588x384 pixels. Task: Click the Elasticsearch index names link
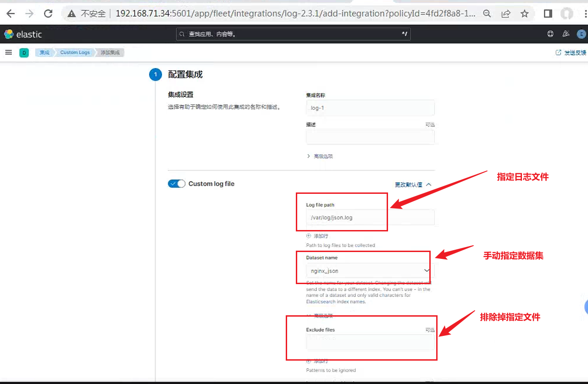click(x=336, y=302)
